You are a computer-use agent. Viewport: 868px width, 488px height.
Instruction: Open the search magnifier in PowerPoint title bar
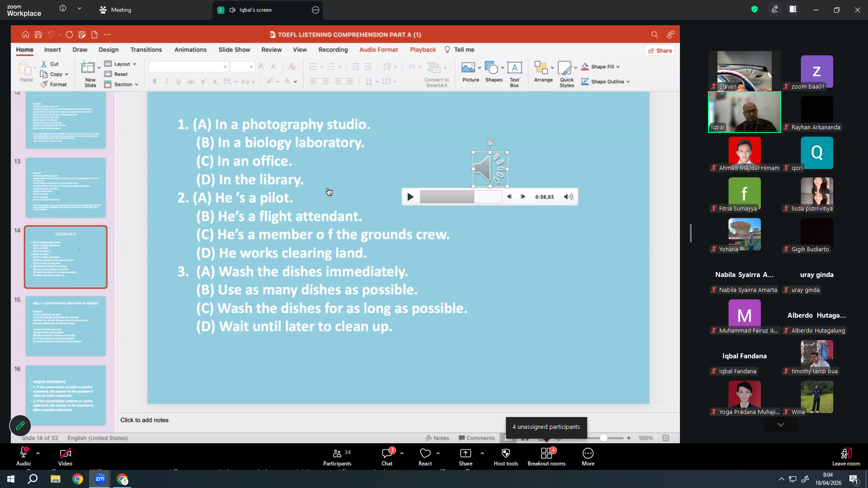[654, 34]
